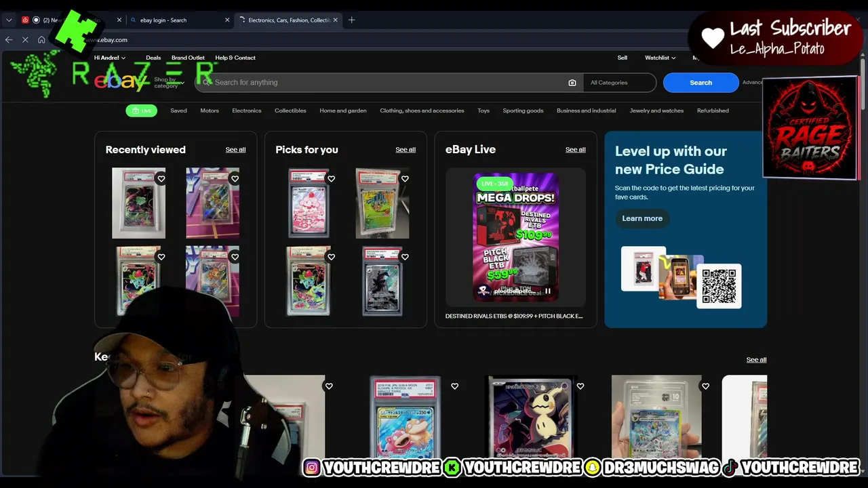See all Picks for you
The image size is (868, 488).
pyautogui.click(x=406, y=150)
